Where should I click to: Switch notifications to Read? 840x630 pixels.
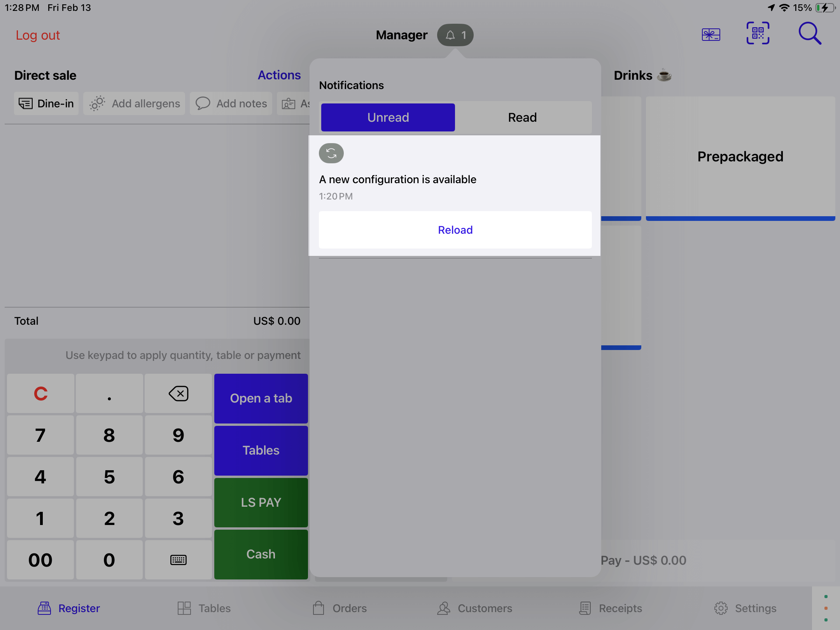click(521, 117)
